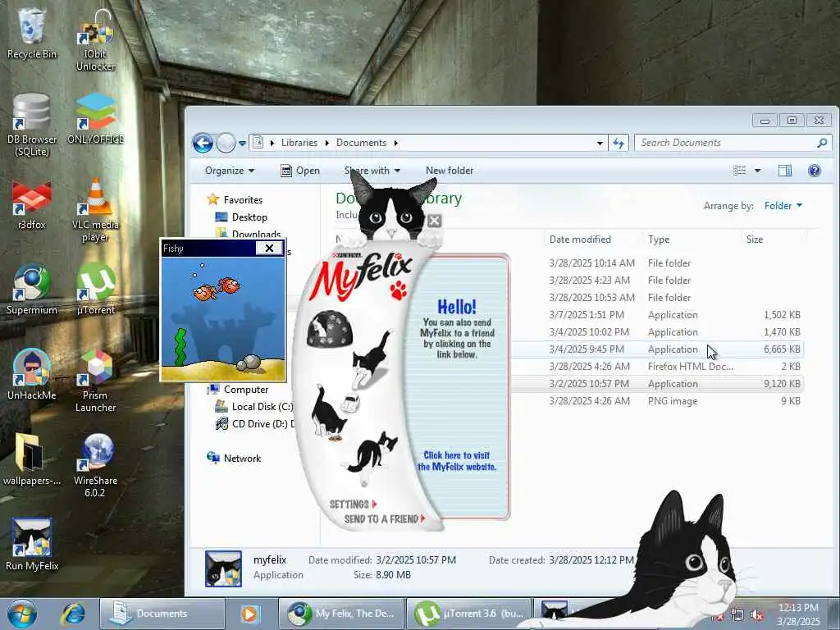Screen dimensions: 840x630
Task: Select the Firefox HTML Doc row
Action: [656, 367]
